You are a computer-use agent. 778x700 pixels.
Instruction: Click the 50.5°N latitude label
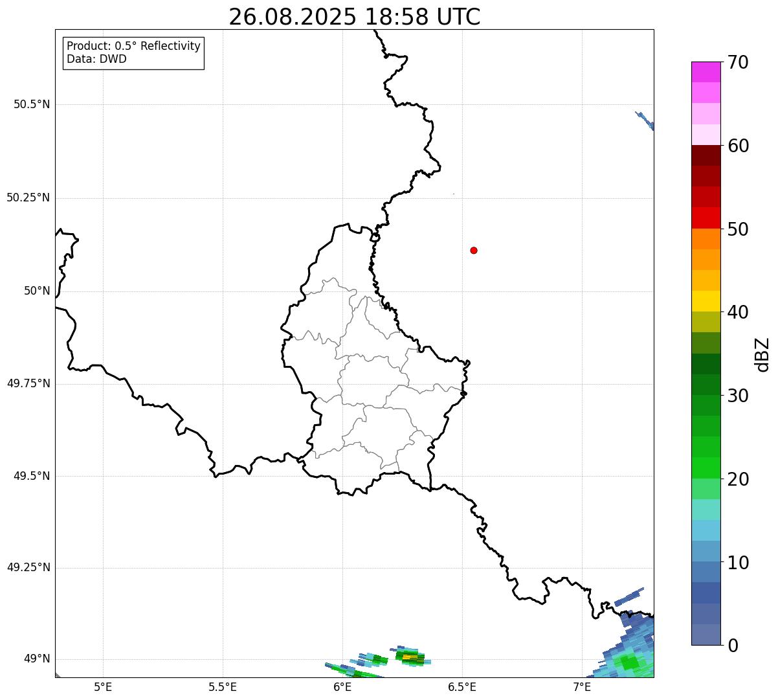pyautogui.click(x=32, y=104)
